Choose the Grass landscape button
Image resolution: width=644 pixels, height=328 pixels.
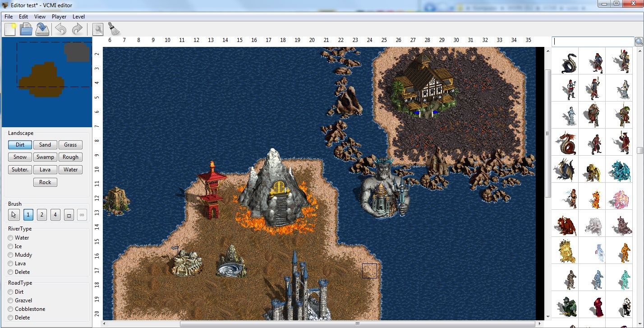(x=70, y=145)
